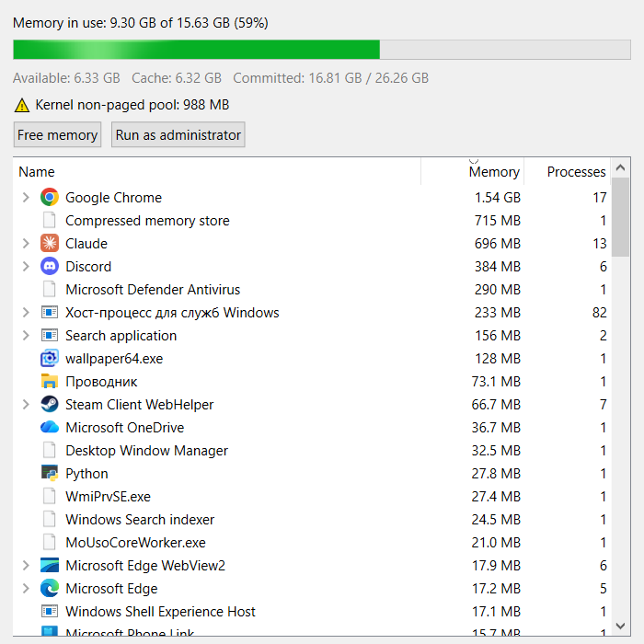Click the Compressed memory store file icon

click(50, 221)
